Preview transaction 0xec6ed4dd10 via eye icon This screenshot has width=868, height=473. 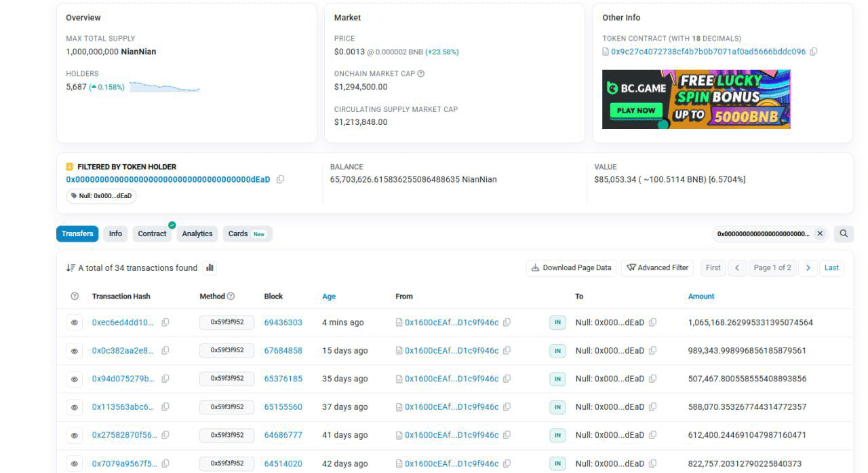click(x=75, y=323)
